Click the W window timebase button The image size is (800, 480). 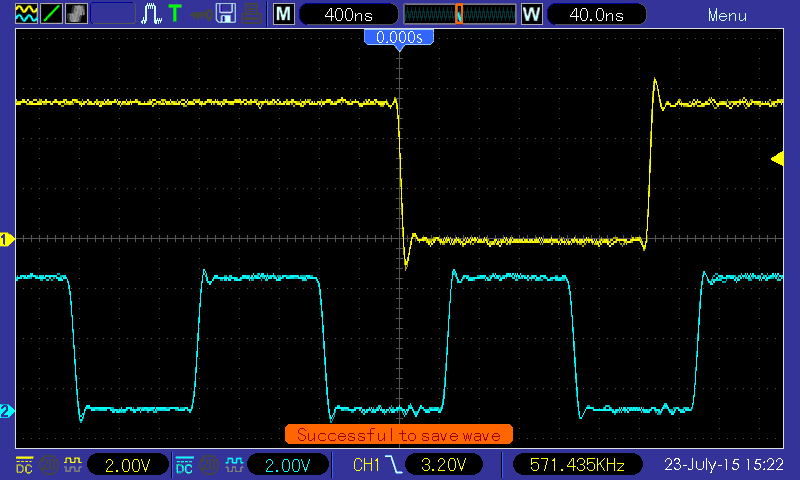click(x=530, y=14)
